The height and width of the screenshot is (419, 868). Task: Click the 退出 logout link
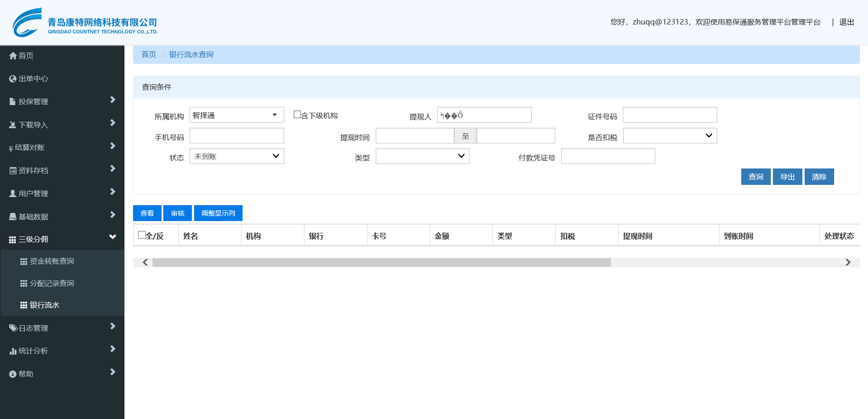pyautogui.click(x=846, y=22)
